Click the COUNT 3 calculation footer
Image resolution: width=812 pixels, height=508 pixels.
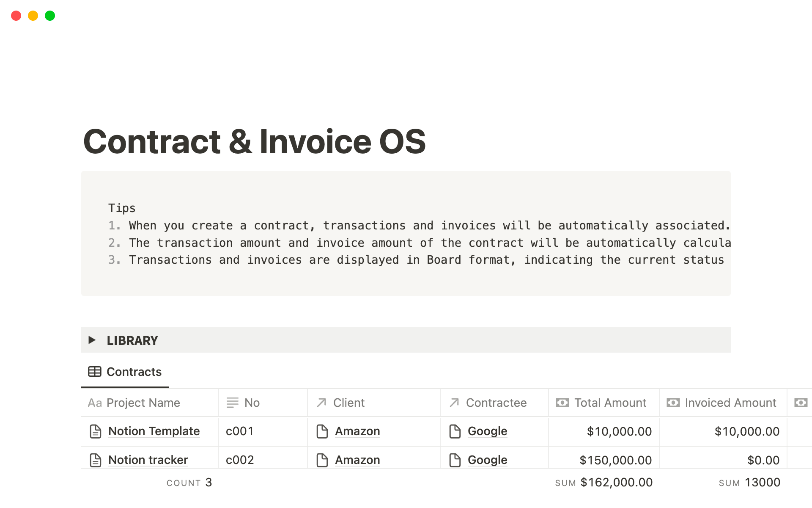pos(189,483)
